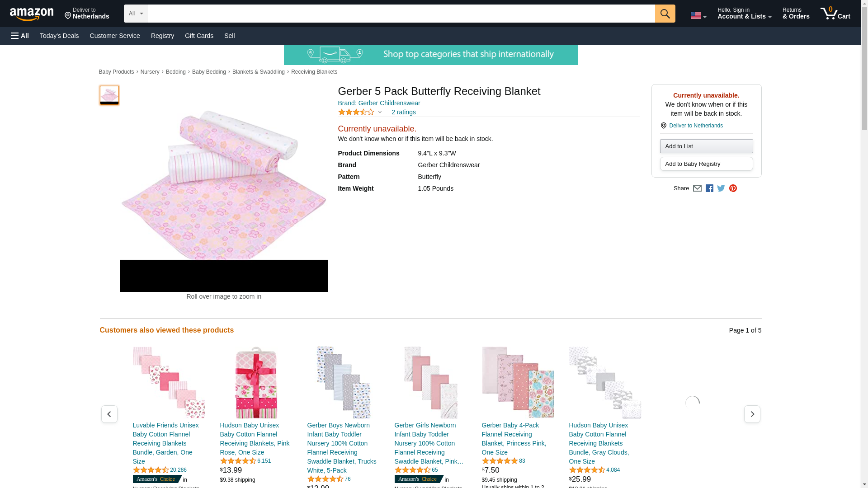Go to next carousel page arrow

(752, 414)
